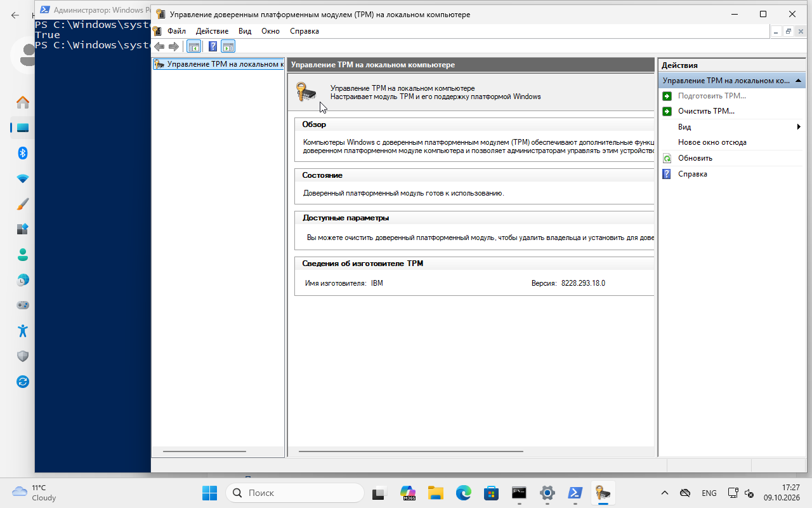The width and height of the screenshot is (812, 508).
Task: Open Help via the blue question mark toolbar icon
Action: (213, 46)
